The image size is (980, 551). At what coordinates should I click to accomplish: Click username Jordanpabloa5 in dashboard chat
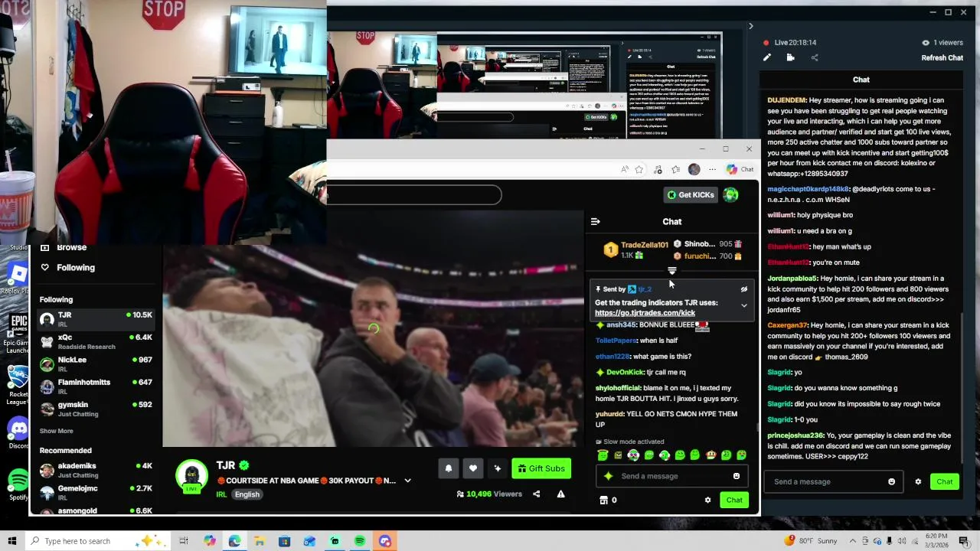point(792,279)
